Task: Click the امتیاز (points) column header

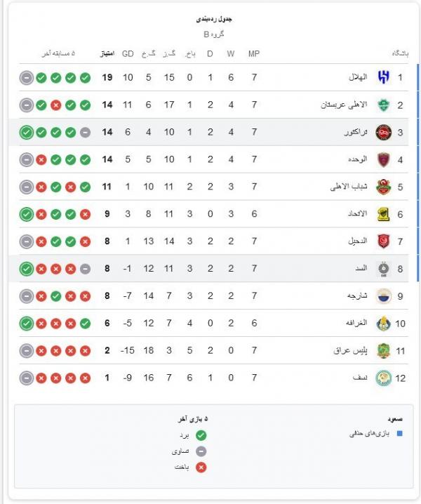Action: point(106,53)
